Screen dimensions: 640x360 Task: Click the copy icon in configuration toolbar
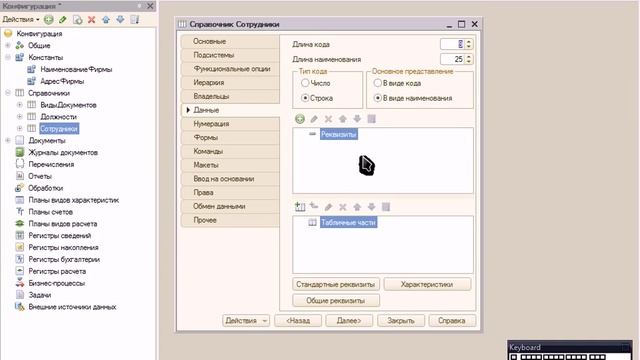point(77,19)
